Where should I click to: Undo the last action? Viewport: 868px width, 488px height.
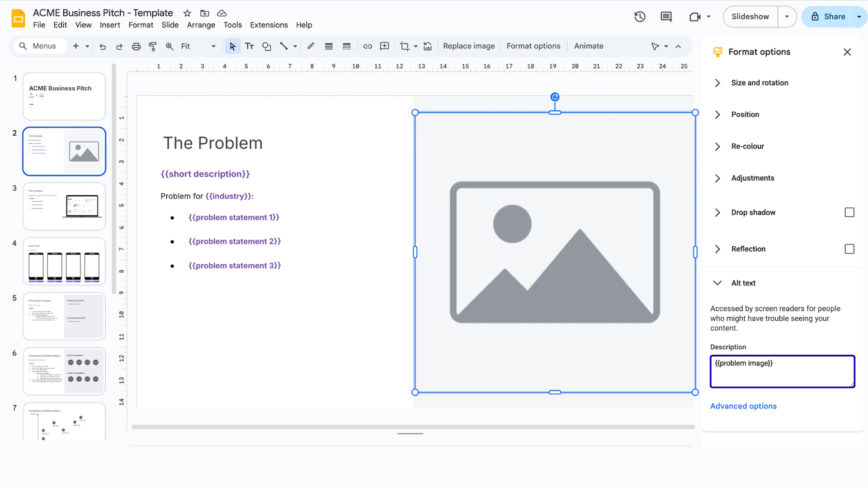point(103,46)
